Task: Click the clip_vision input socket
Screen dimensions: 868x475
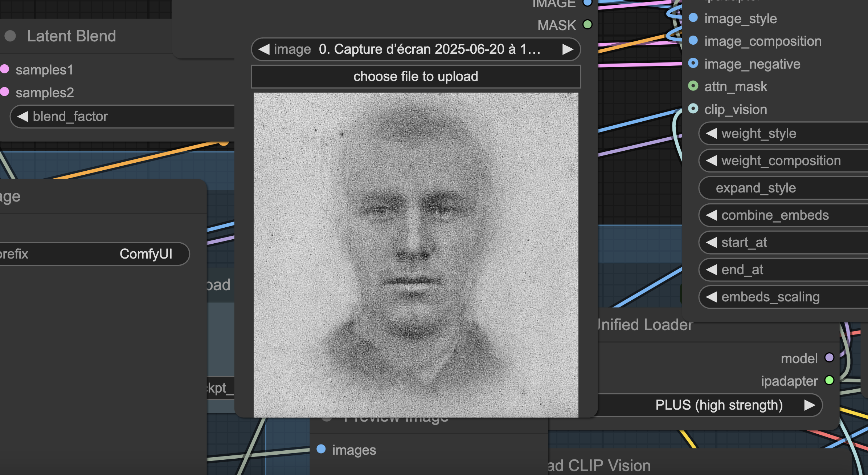Action: point(693,109)
